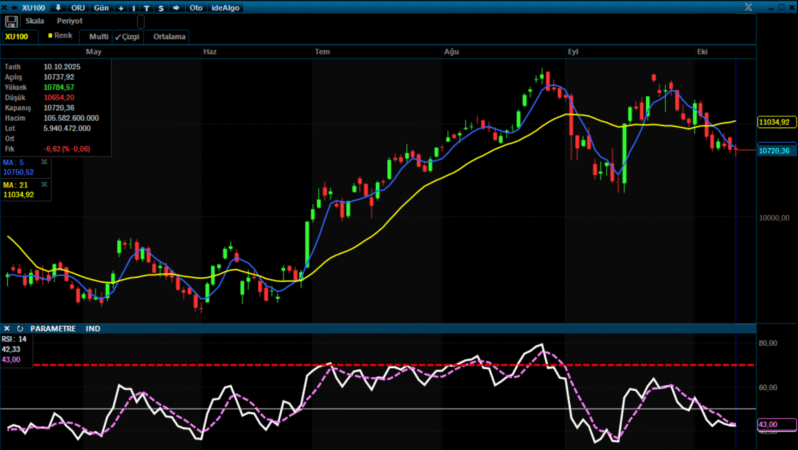
Task: Open the Skala scale menu
Action: point(35,21)
